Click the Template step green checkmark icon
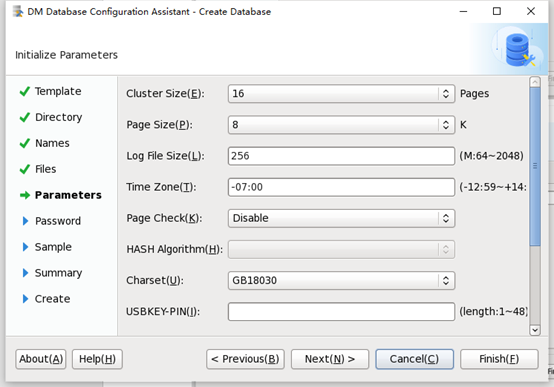Image resolution: width=554 pixels, height=387 pixels. 25,92
